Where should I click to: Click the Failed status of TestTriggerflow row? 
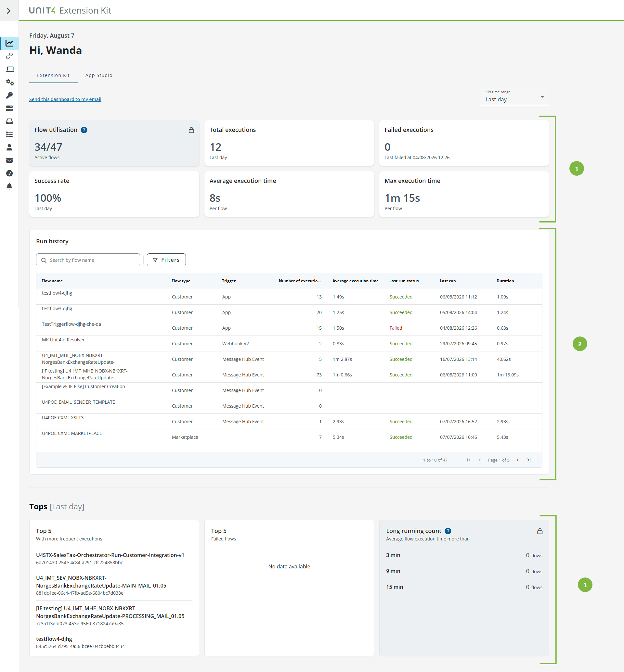pos(396,328)
